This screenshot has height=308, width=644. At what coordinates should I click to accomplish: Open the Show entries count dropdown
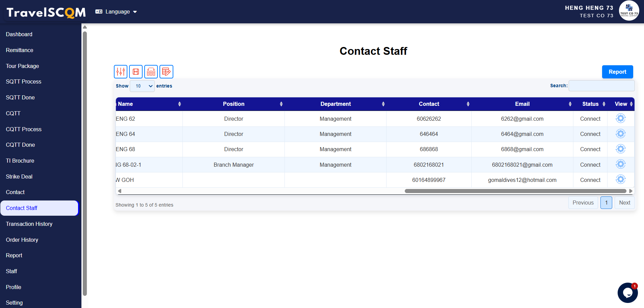click(x=142, y=86)
